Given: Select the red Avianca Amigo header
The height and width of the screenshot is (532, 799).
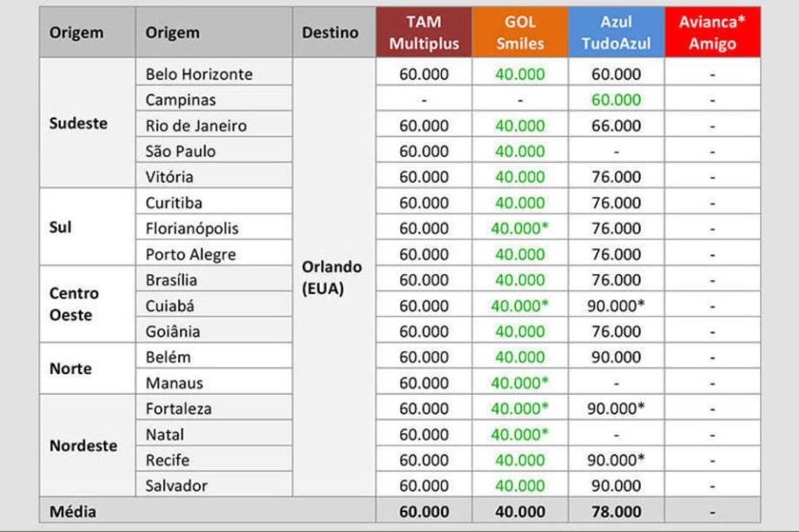Looking at the screenshot, I should click(x=712, y=33).
